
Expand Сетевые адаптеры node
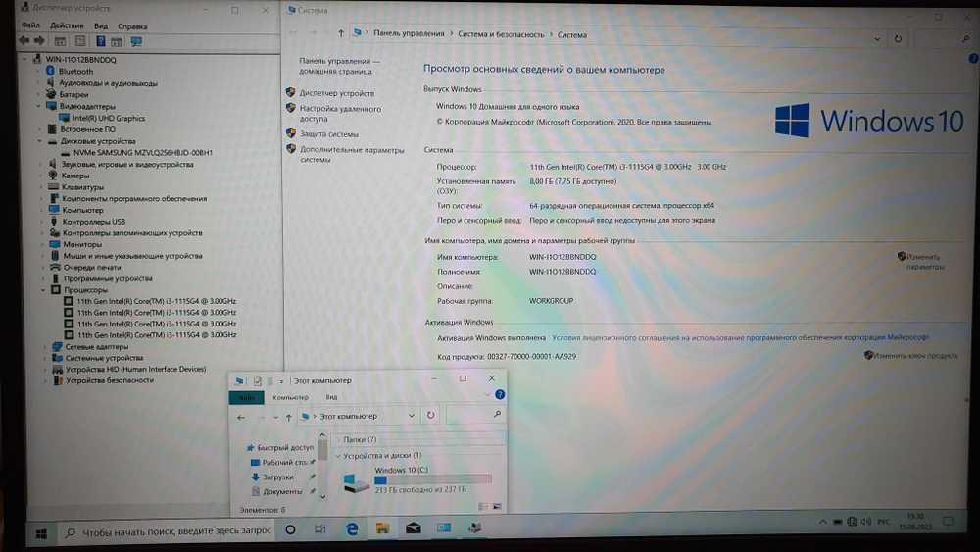click(x=45, y=347)
